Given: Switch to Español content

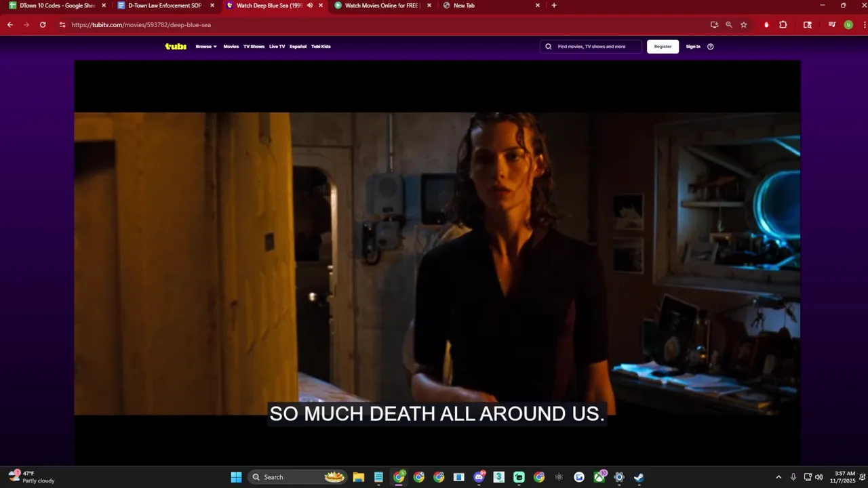Looking at the screenshot, I should point(298,47).
